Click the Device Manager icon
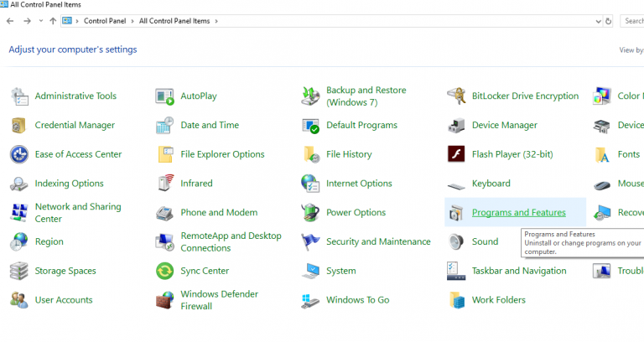 coord(456,126)
